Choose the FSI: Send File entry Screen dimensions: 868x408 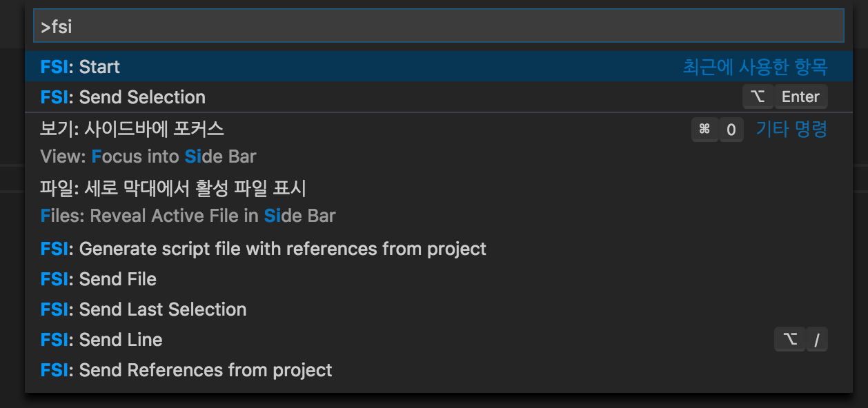click(x=438, y=279)
